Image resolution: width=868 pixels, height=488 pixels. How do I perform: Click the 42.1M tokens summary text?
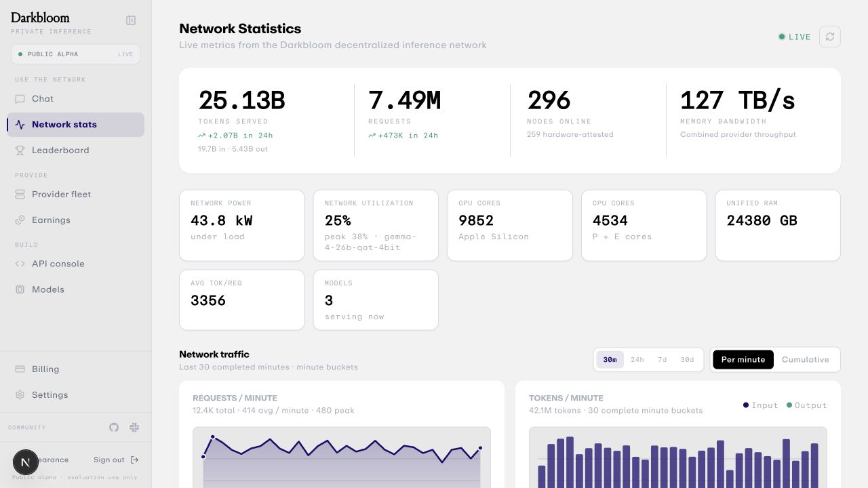click(616, 411)
